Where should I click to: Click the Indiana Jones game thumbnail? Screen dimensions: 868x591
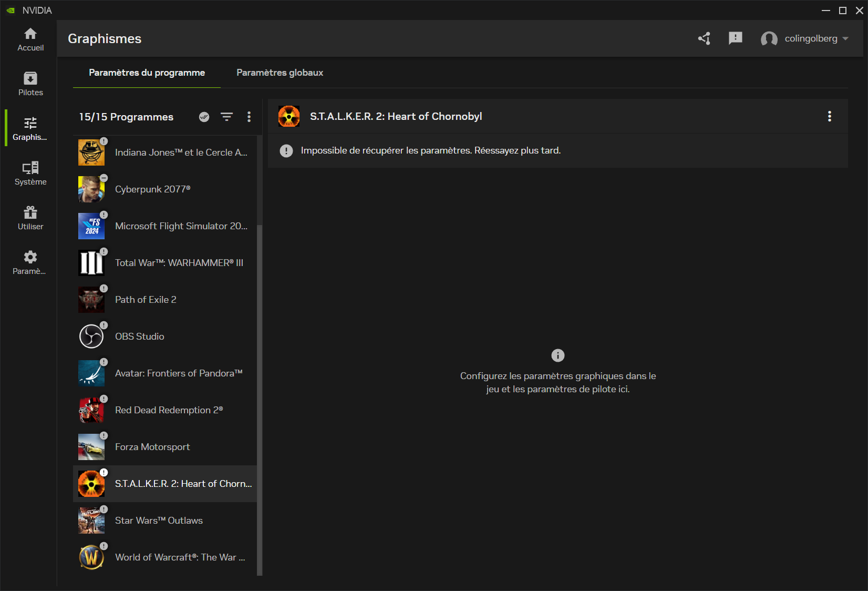click(x=91, y=152)
